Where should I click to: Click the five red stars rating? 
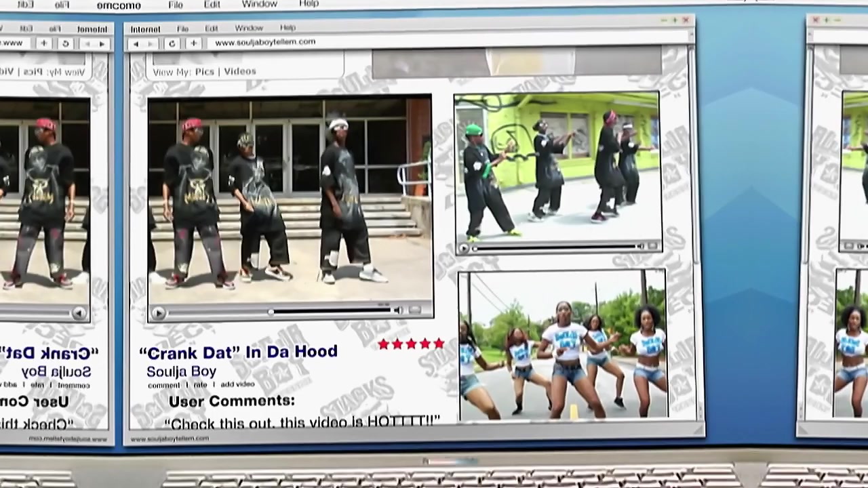click(x=411, y=344)
